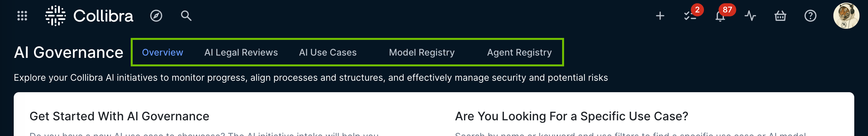Viewport: 868px width, 136px height.
Task: Open the apps grid menu
Action: tap(22, 16)
